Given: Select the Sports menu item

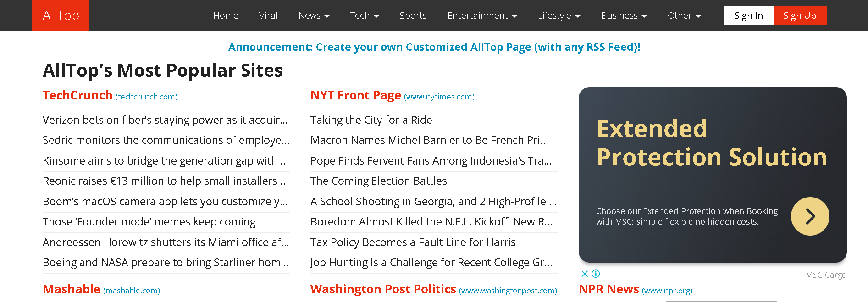Looking at the screenshot, I should 413,16.
